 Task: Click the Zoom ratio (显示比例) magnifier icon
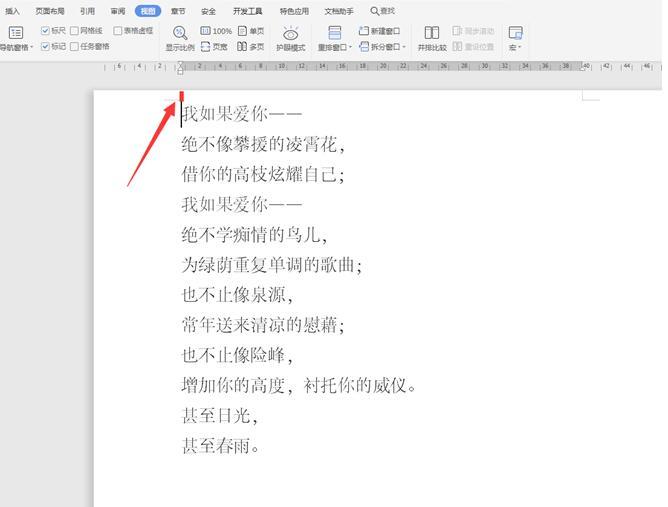point(180,33)
